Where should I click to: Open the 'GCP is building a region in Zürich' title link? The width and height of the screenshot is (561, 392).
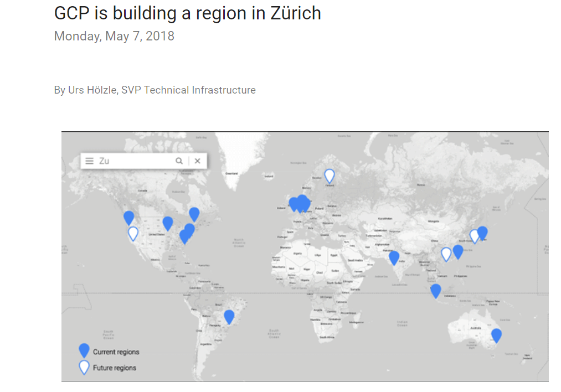[x=187, y=13]
